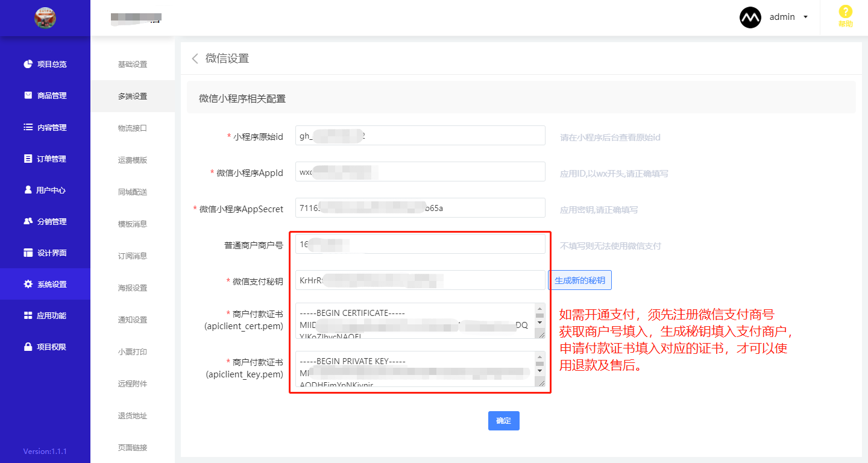Open 订阅消息 submenu item
The image size is (868, 463).
click(133, 256)
